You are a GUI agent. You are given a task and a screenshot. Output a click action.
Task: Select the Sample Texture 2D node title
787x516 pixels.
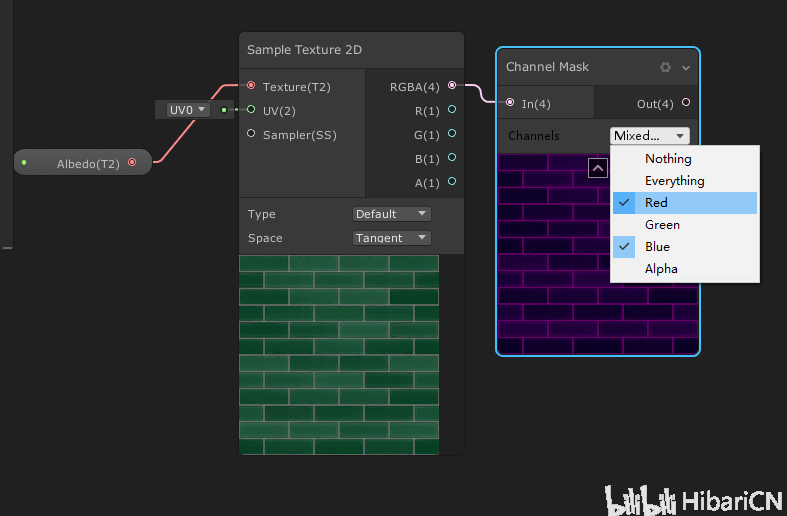click(x=304, y=50)
